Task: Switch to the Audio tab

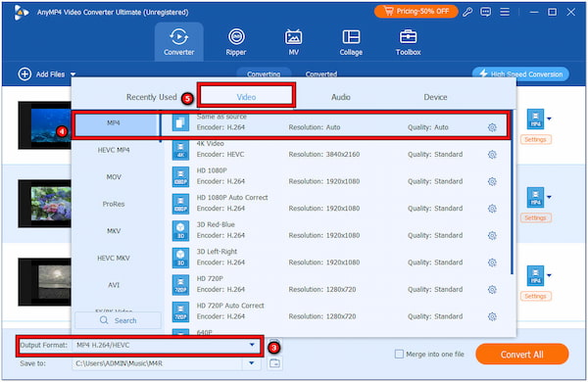Action: (x=340, y=97)
